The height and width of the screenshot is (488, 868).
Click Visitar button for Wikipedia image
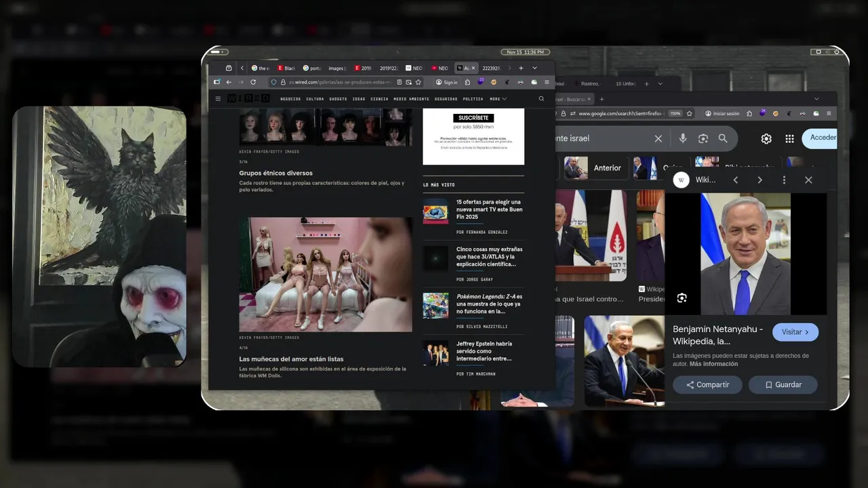click(x=795, y=332)
